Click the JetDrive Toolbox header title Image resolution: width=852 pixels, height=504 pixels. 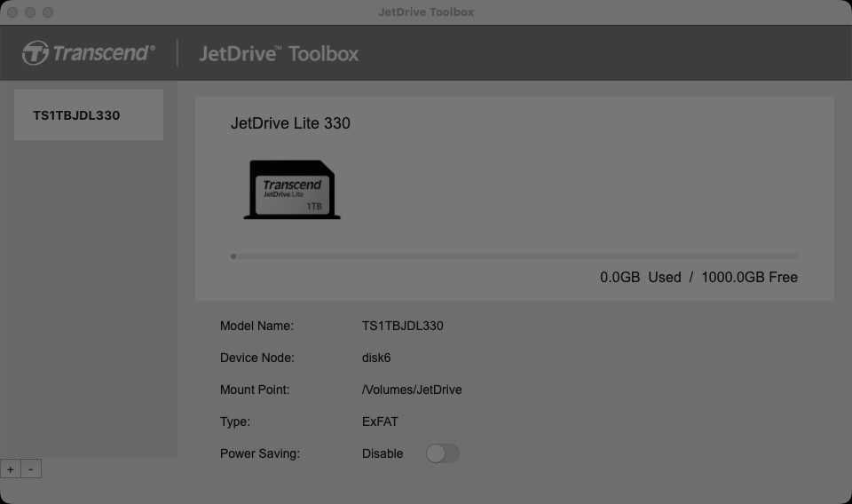pyautogui.click(x=279, y=54)
